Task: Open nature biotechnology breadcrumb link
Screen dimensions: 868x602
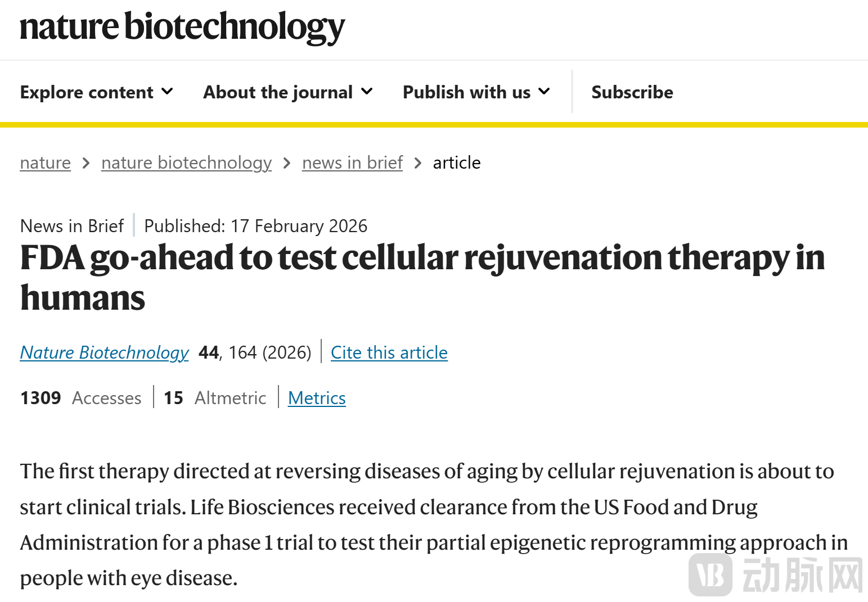Action: point(186,163)
